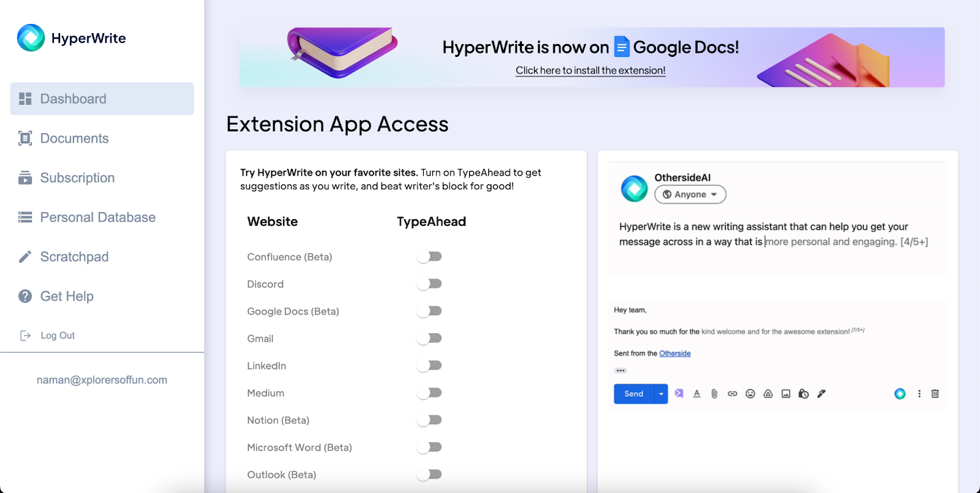980x493 pixels.
Task: Click the 'Extension App Access' heading
Action: [x=337, y=124]
